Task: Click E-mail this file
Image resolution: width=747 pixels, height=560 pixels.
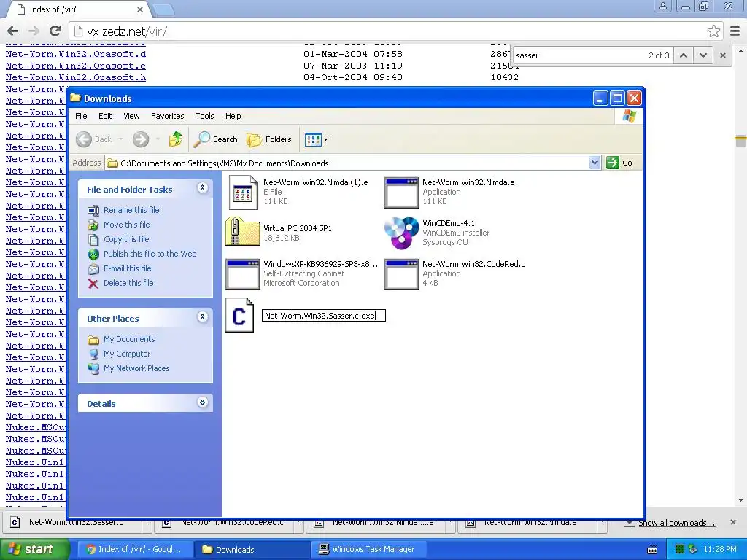Action: click(x=127, y=268)
